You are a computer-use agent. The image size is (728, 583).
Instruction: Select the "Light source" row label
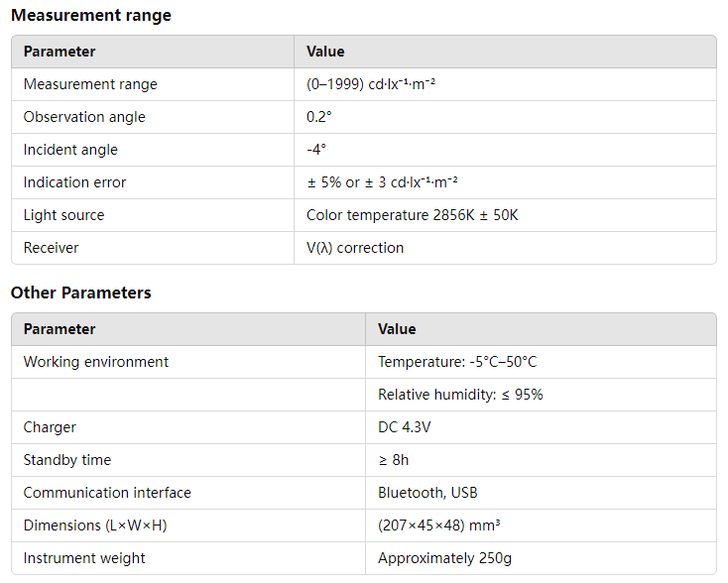coord(63,215)
